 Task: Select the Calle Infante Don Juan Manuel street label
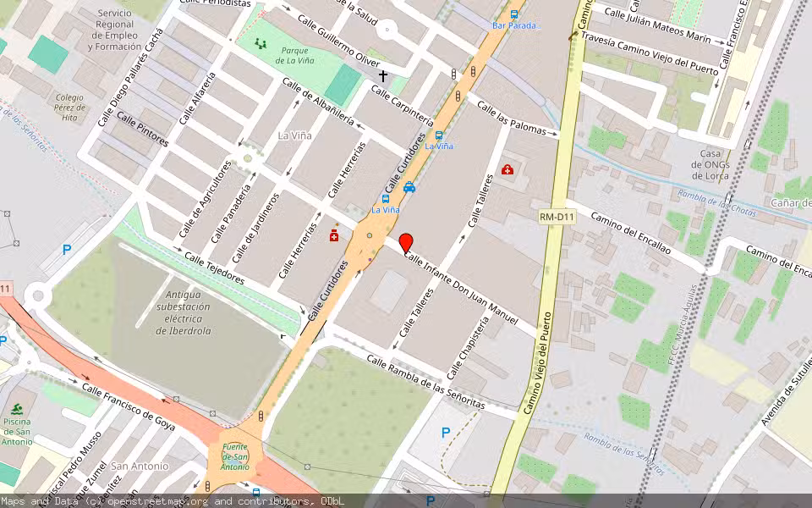tap(461, 289)
